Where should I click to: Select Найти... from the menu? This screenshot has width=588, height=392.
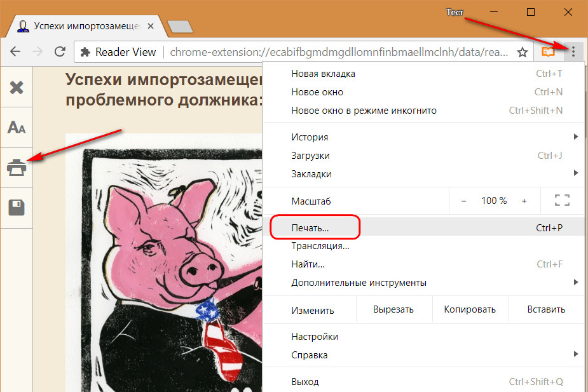coord(424,264)
